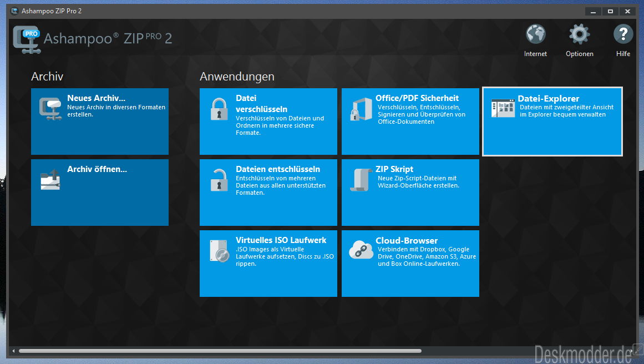Maximize the Ashampoo ZIP Pro 2 window
The image size is (644, 364).
click(610, 12)
